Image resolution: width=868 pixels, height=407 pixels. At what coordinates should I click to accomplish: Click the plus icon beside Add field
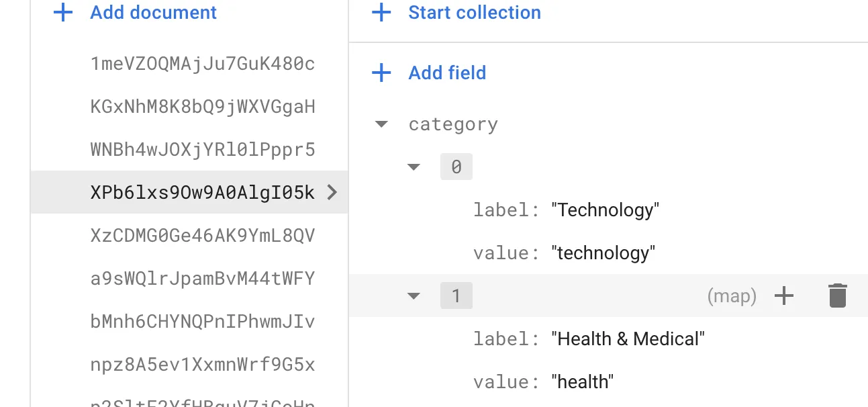click(x=381, y=73)
